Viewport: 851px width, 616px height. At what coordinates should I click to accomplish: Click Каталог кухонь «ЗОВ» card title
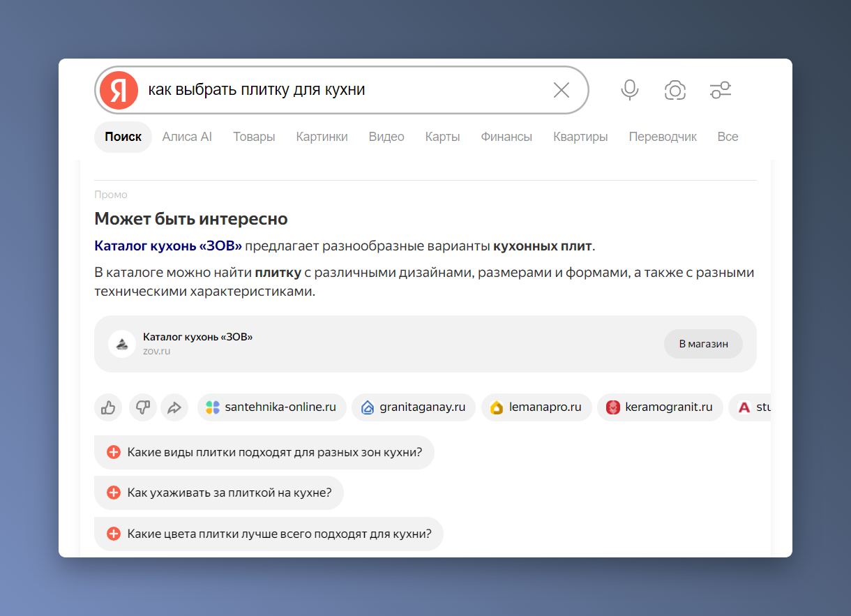197,337
